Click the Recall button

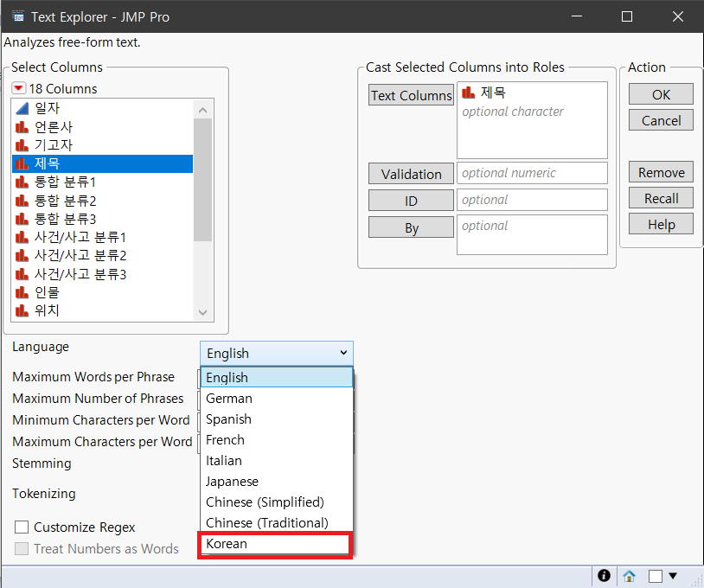[661, 198]
